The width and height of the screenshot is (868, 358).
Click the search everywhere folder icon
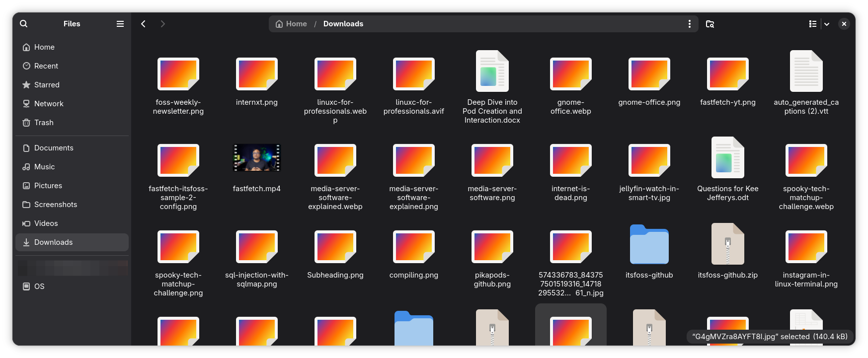(x=710, y=24)
